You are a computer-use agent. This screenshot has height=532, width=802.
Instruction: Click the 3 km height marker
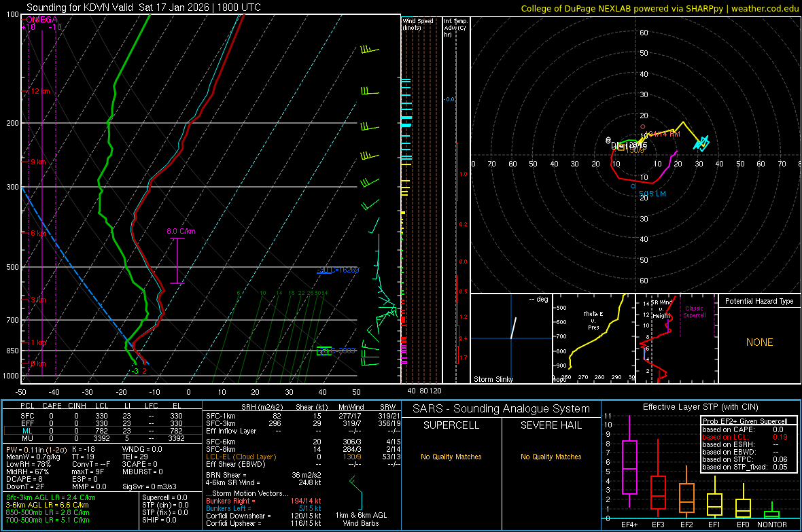click(38, 300)
